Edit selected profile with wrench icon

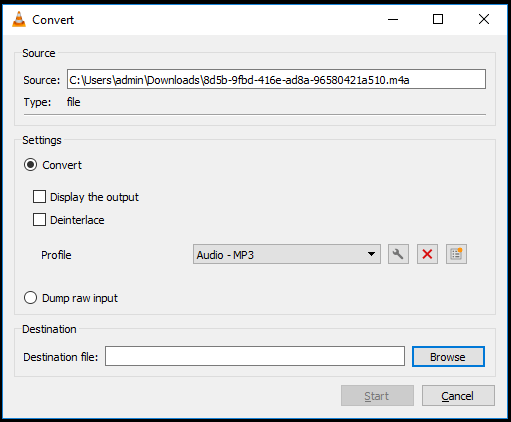(x=398, y=254)
